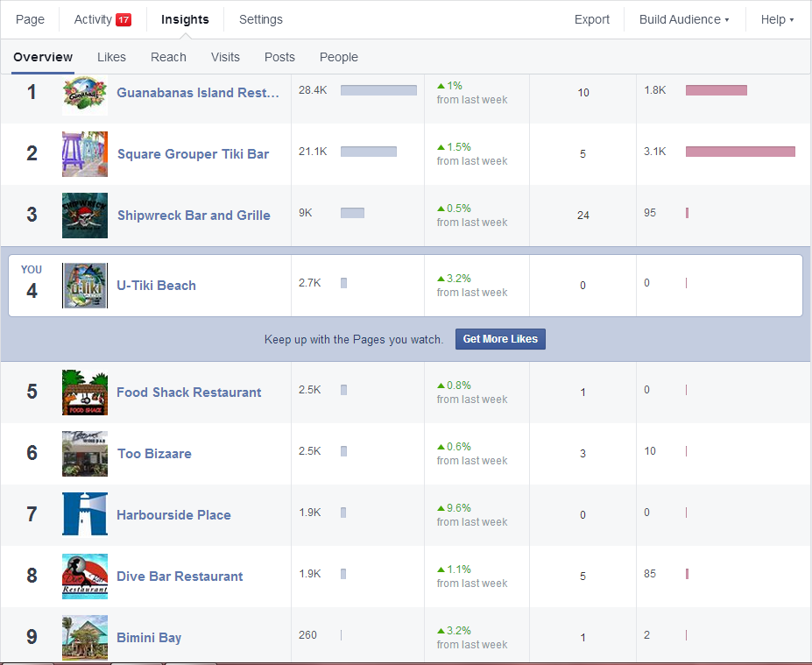Show the Posts sub-tab
812x665 pixels.
pos(279,57)
